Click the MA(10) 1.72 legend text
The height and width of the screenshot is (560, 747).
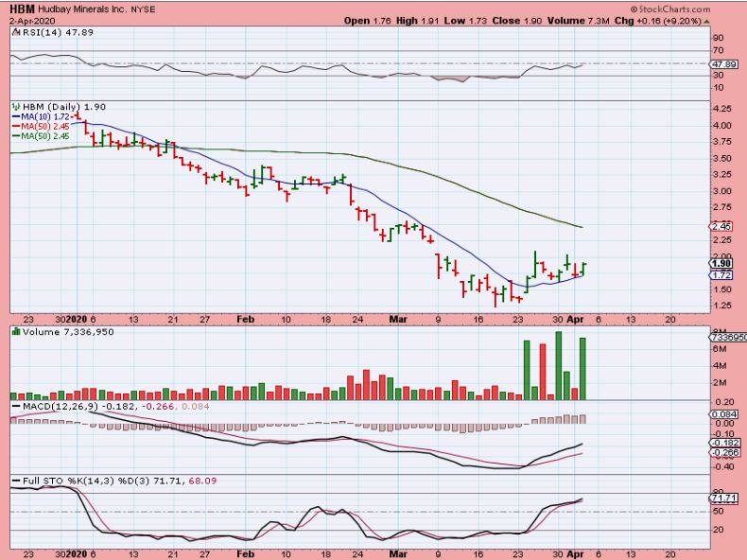45,116
